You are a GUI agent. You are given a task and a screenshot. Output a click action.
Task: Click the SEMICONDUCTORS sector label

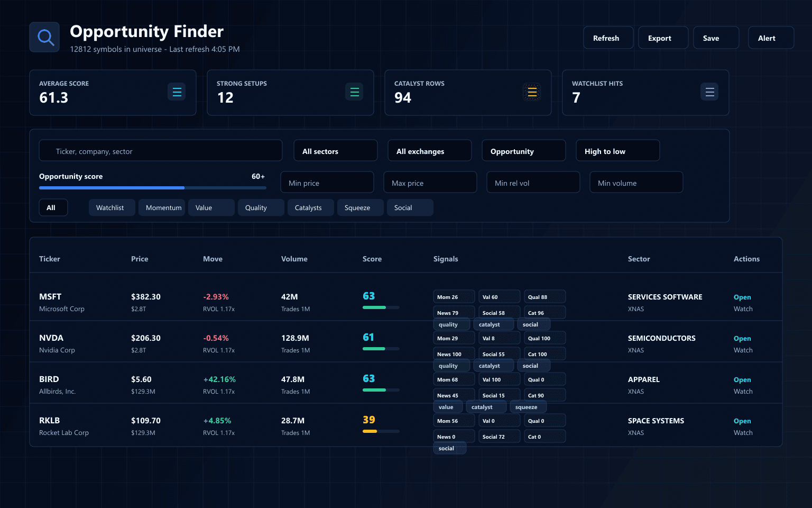(x=662, y=338)
